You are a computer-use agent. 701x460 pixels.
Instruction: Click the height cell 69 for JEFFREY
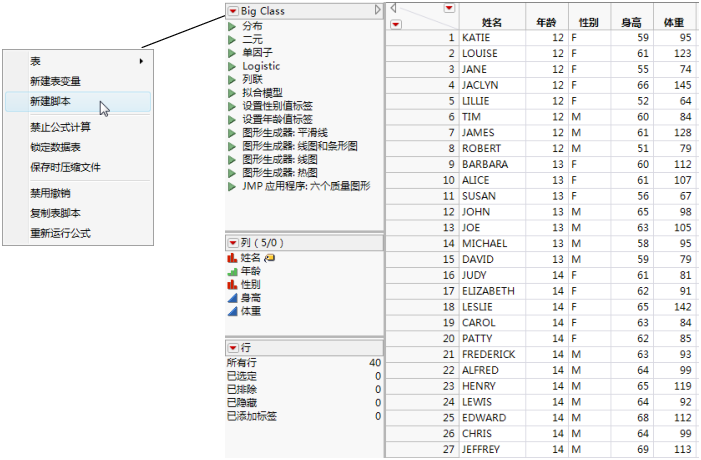tap(632, 450)
